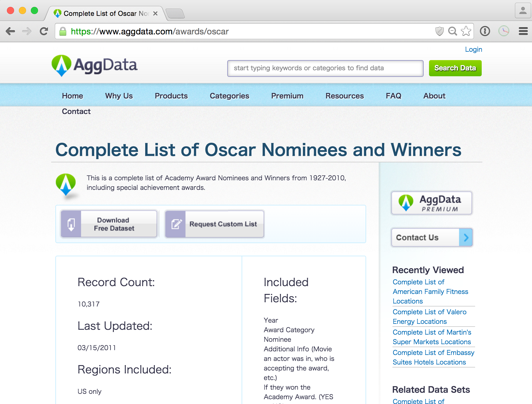The width and height of the screenshot is (532, 404).
Task: Click the record count value 10,317
Action: click(89, 304)
